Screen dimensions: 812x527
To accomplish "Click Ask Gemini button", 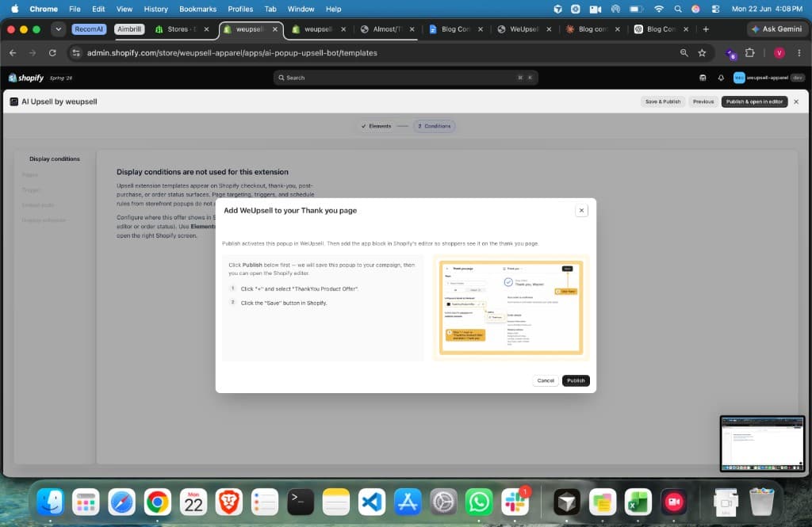I will [777, 29].
